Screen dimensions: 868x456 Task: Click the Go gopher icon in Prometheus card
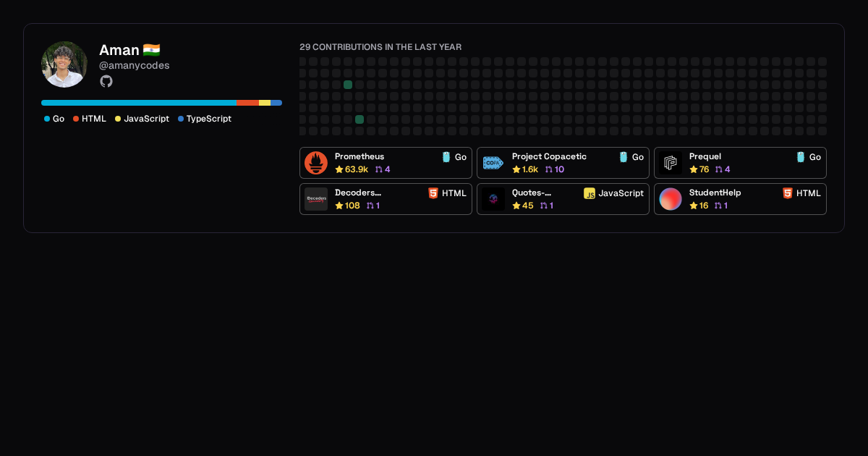446,157
